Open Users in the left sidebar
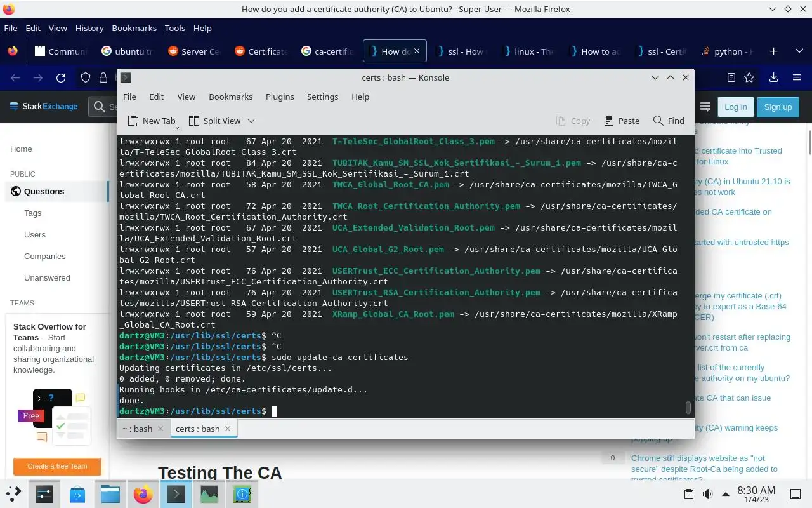Viewport: 812px width, 508px height. [x=35, y=234]
